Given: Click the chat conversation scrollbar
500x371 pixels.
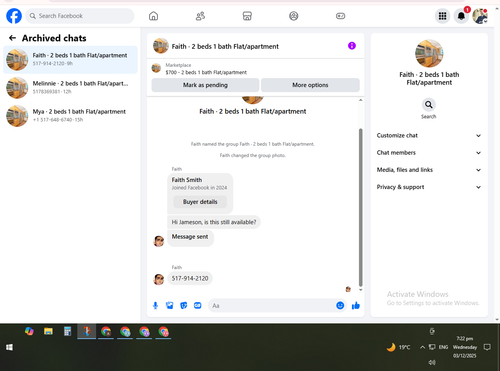Looking at the screenshot, I should pyautogui.click(x=360, y=207).
